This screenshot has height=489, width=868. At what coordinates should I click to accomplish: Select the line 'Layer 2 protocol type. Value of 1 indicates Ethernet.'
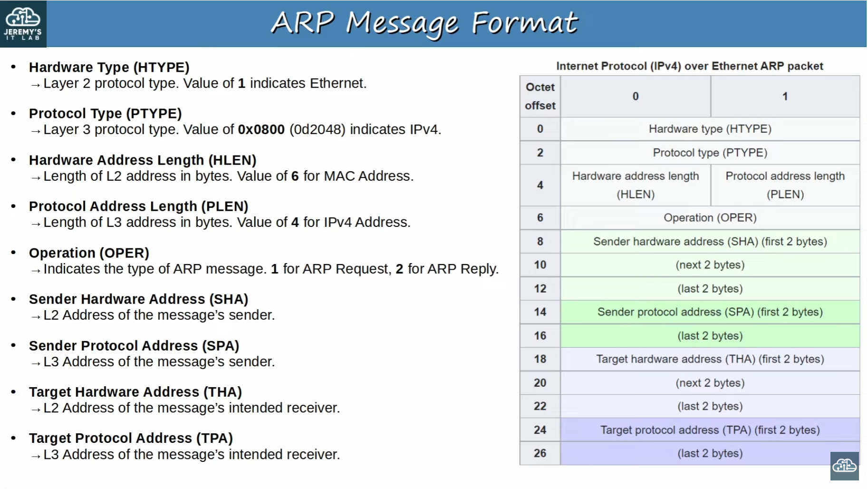[205, 83]
